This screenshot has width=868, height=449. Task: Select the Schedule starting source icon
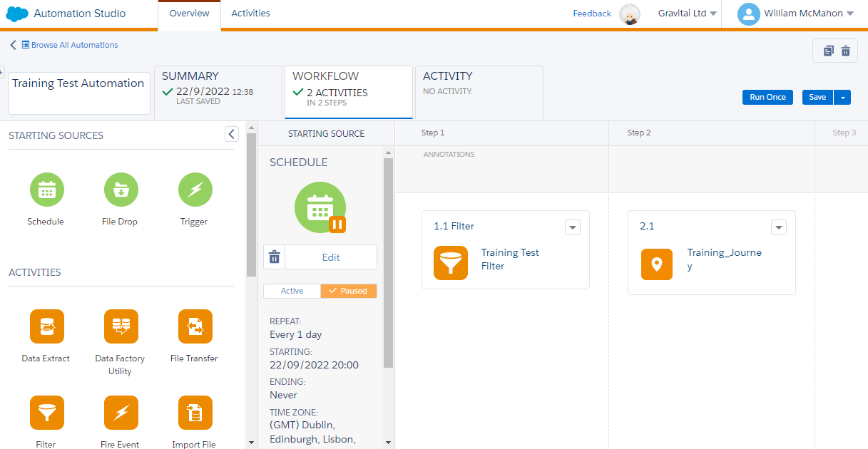pyautogui.click(x=46, y=190)
